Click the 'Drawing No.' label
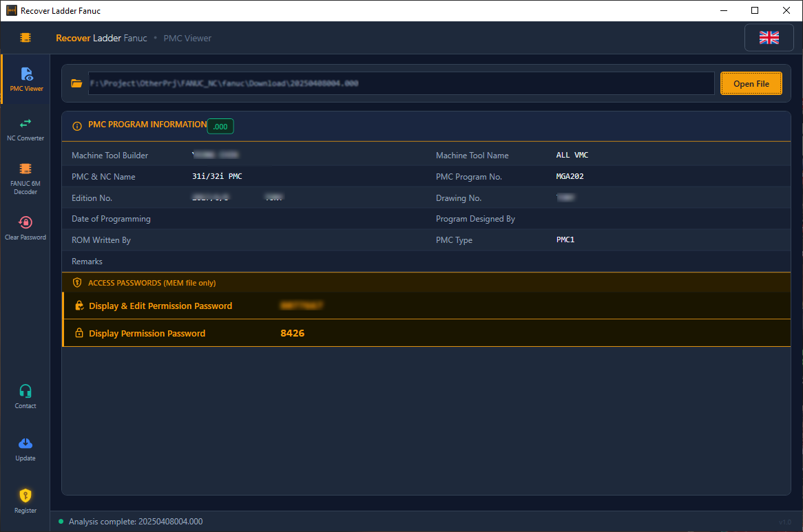Image resolution: width=803 pixels, height=532 pixels. (459, 198)
